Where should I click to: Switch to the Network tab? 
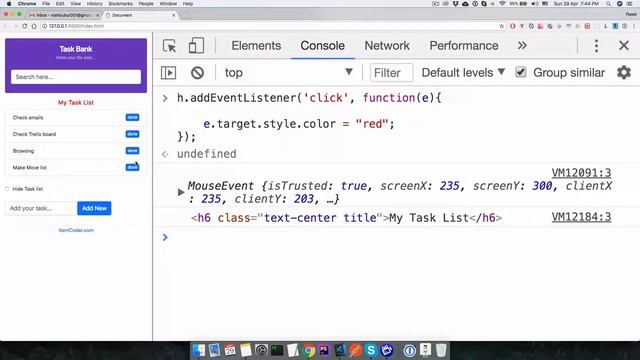pos(387,46)
